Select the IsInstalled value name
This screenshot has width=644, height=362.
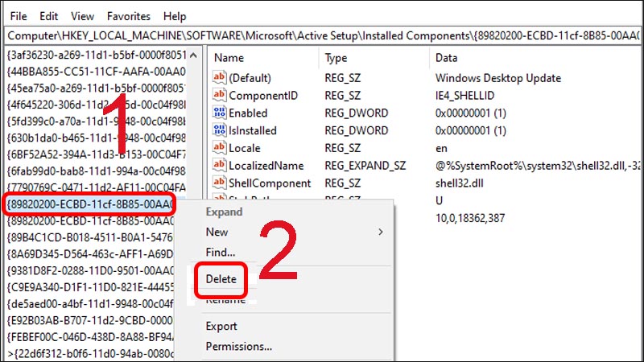(253, 130)
